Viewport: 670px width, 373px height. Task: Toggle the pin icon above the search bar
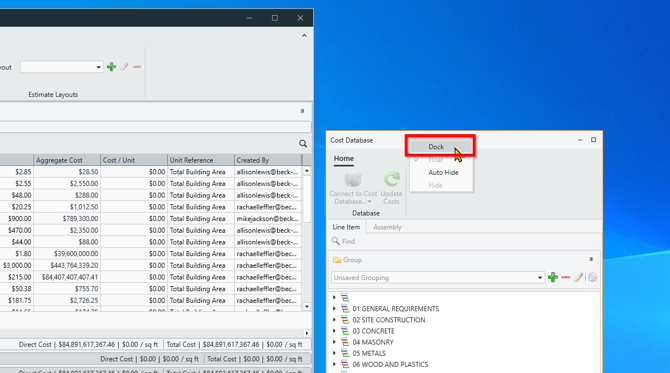pyautogui.click(x=302, y=111)
